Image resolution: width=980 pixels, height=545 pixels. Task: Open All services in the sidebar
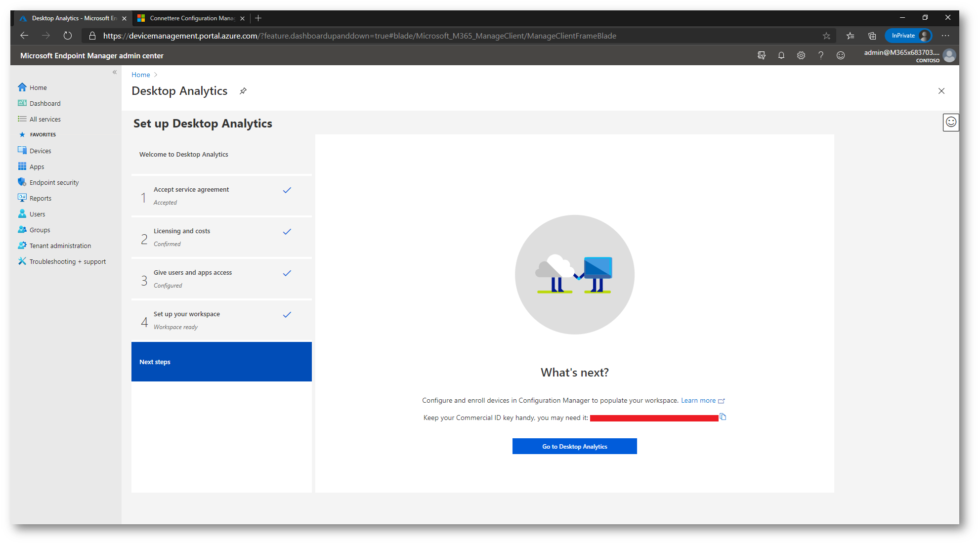tap(45, 119)
